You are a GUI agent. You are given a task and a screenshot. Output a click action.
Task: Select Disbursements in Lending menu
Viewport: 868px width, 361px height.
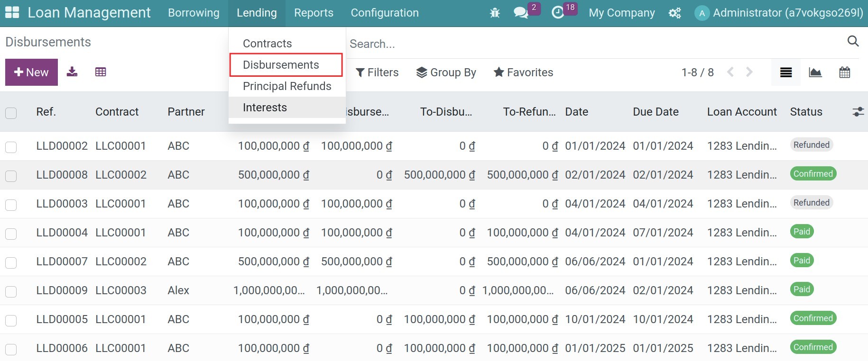(286, 65)
